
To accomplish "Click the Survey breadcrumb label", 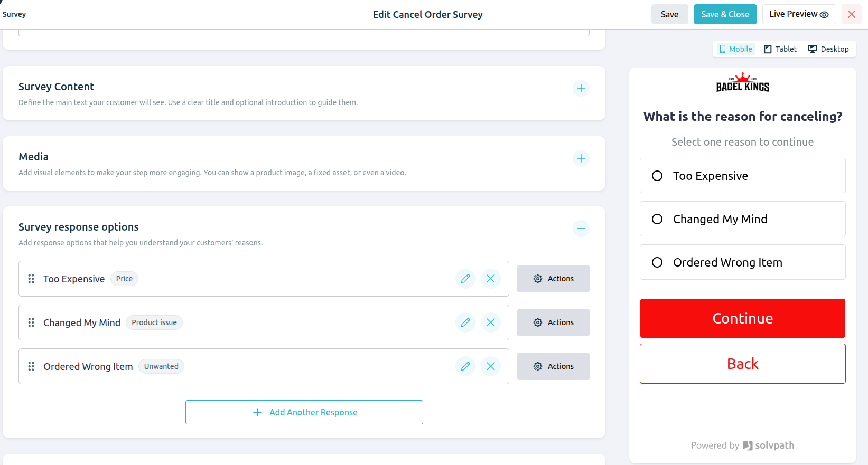I will pyautogui.click(x=14, y=14).
